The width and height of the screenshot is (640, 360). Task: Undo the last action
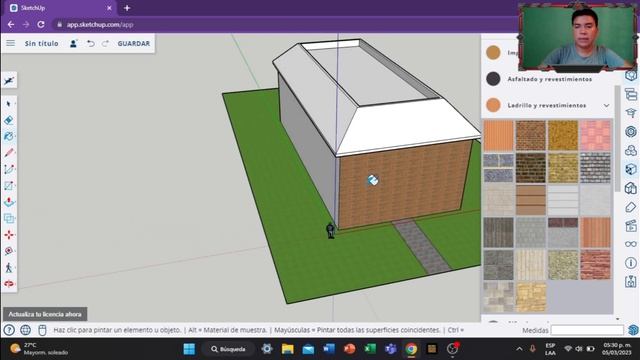[x=91, y=43]
